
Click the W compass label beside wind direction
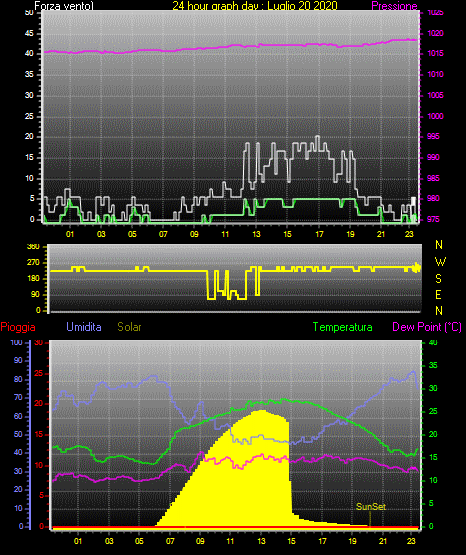(x=440, y=262)
